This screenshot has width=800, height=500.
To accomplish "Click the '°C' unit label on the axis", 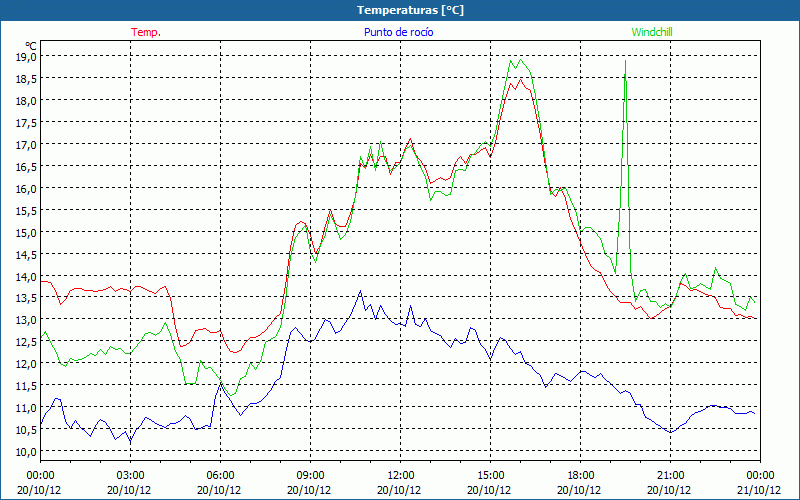I will 30,46.
